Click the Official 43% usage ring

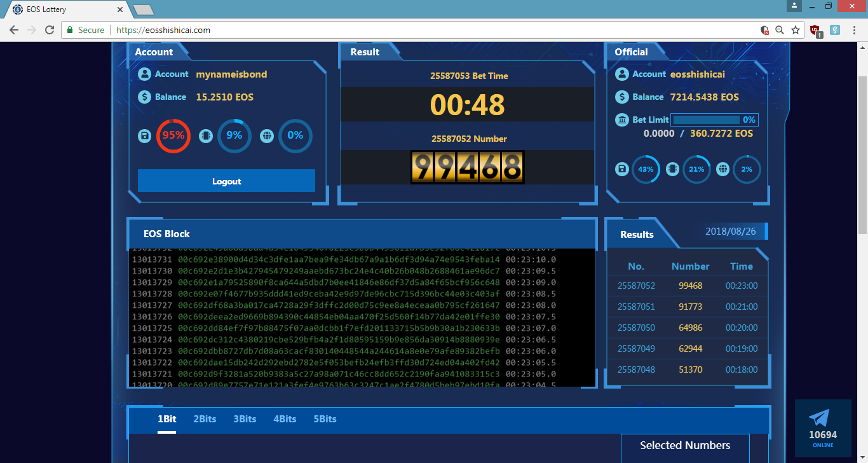point(646,169)
